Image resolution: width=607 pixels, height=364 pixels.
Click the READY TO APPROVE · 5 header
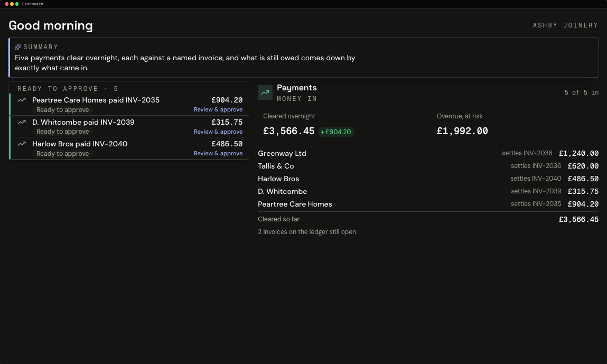coord(68,89)
